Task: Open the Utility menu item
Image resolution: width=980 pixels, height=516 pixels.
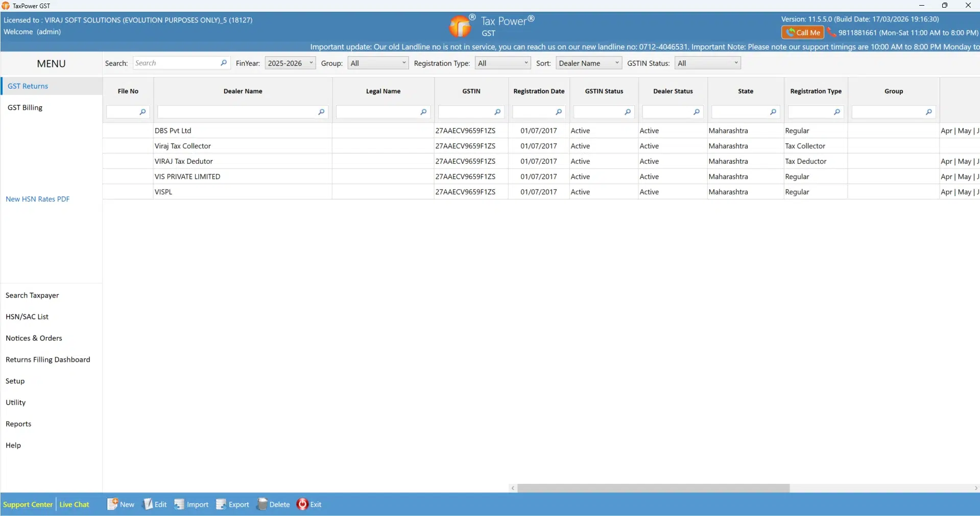Action: (x=16, y=403)
